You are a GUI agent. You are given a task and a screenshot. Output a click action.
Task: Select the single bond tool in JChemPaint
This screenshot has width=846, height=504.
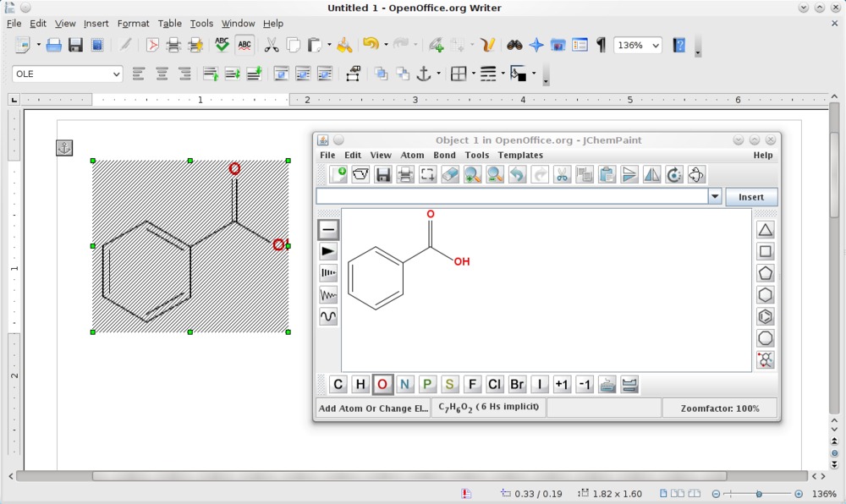(328, 229)
